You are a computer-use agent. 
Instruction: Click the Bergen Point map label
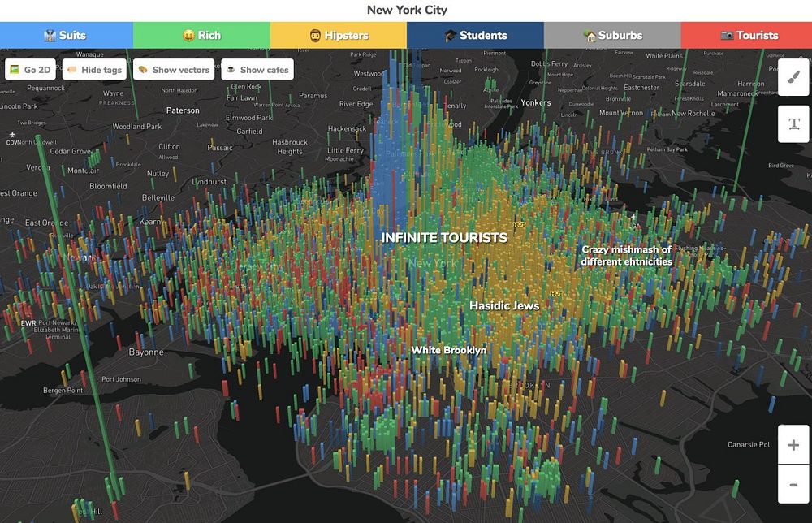pyautogui.click(x=63, y=390)
